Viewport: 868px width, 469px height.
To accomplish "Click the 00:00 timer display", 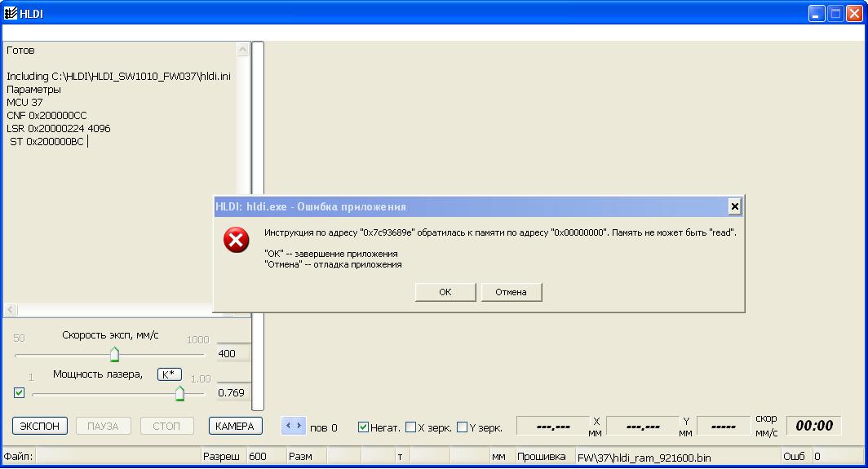I will point(814,425).
